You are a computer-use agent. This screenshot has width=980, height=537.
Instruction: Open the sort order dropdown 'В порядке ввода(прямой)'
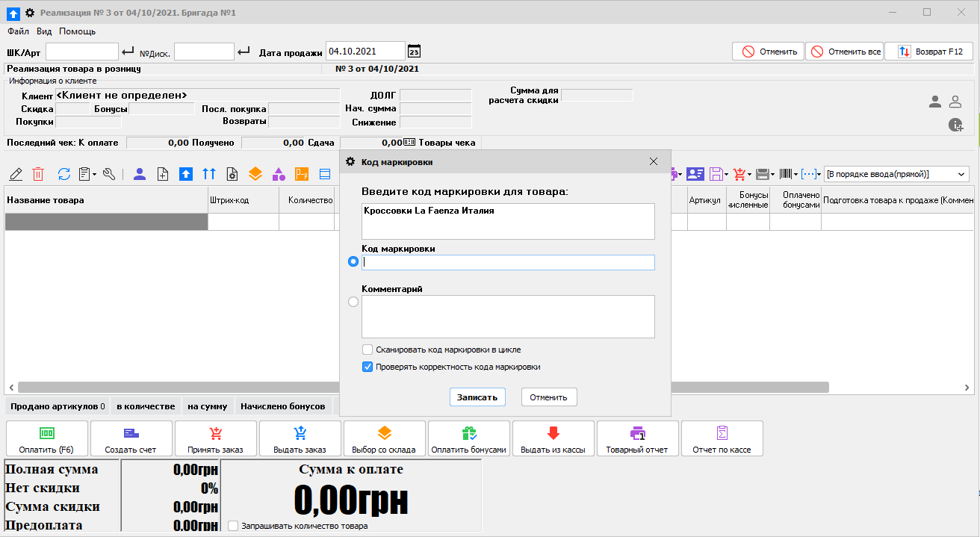tap(896, 174)
